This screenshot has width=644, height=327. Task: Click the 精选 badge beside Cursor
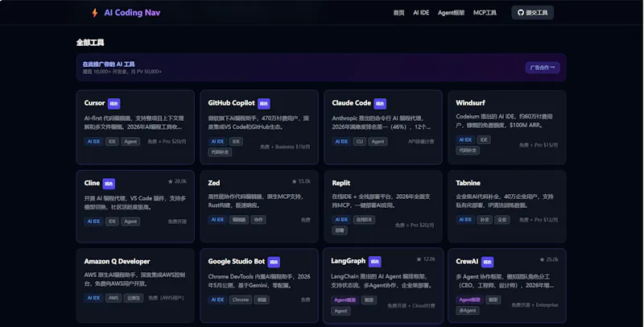coord(114,104)
